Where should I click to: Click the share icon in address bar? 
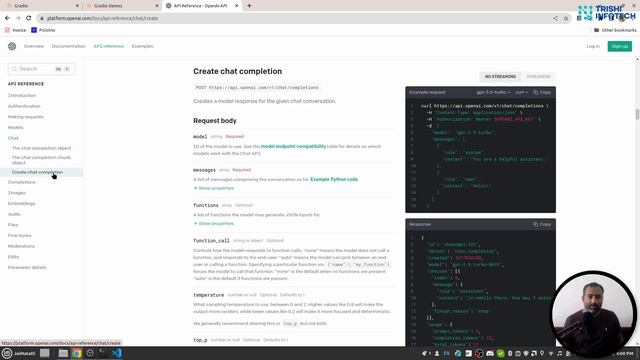(x=555, y=18)
